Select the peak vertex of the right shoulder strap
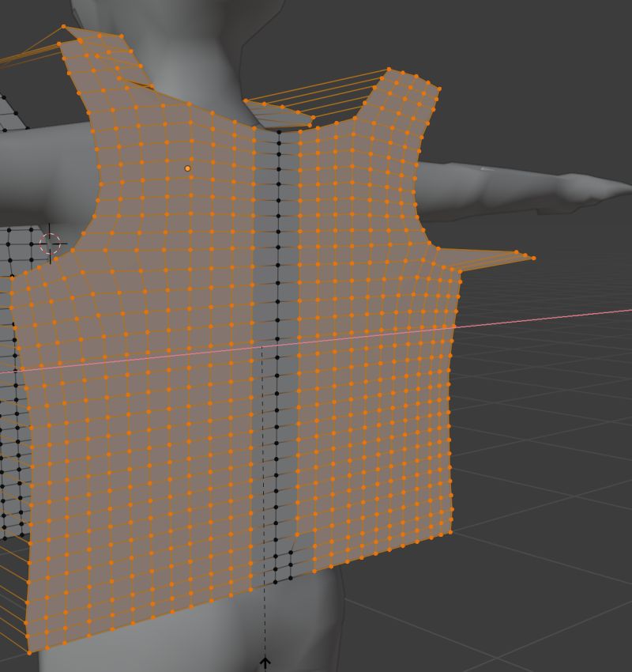The image size is (632, 672). (x=389, y=69)
